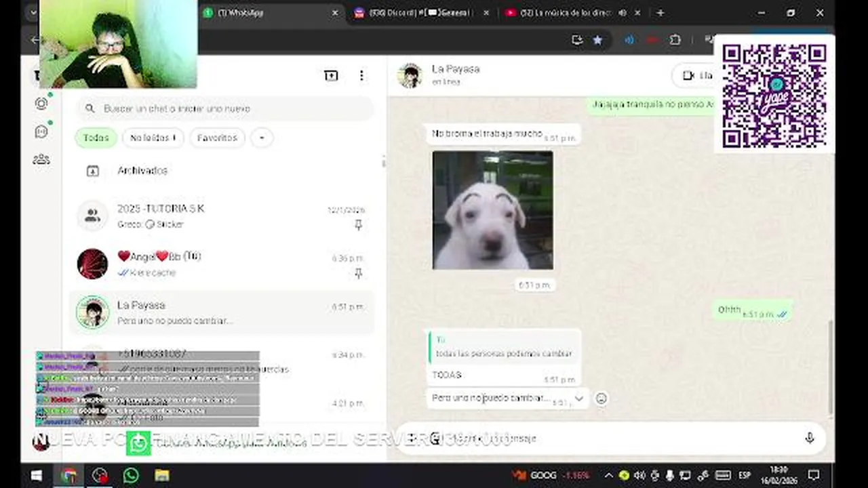Click the pin icon on Angel Bb chat
The height and width of the screenshot is (488, 868).
click(x=359, y=273)
